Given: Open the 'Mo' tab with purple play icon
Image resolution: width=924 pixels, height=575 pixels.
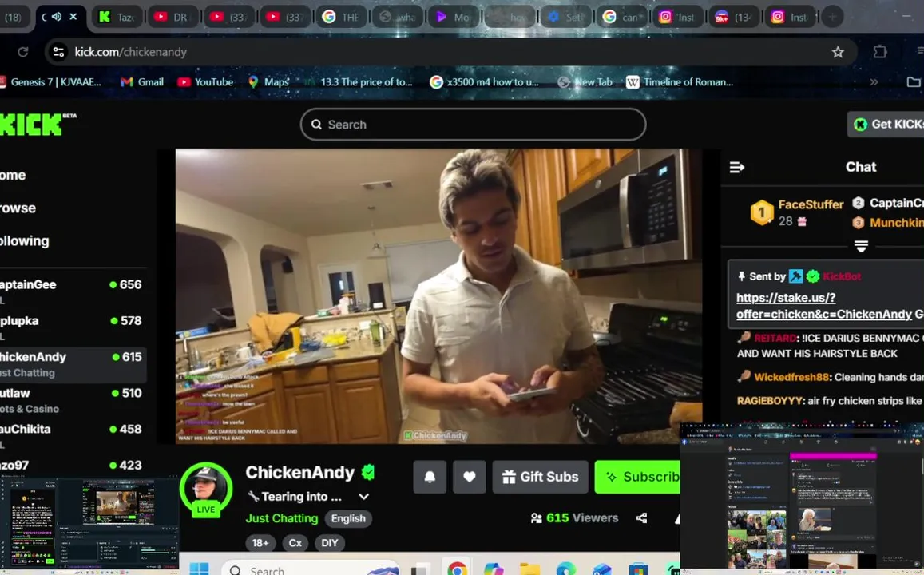Looking at the screenshot, I should [454, 17].
